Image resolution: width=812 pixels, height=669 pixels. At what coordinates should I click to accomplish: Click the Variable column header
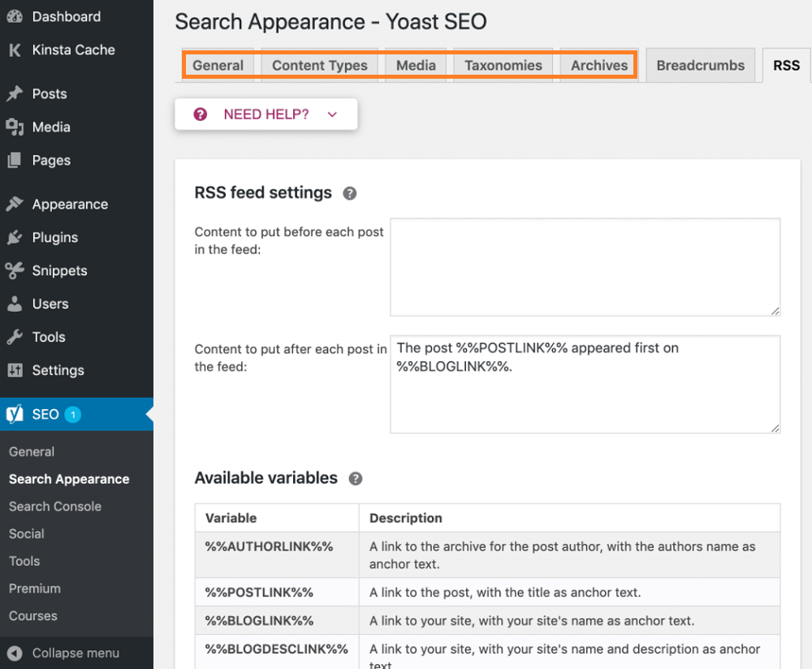point(277,518)
